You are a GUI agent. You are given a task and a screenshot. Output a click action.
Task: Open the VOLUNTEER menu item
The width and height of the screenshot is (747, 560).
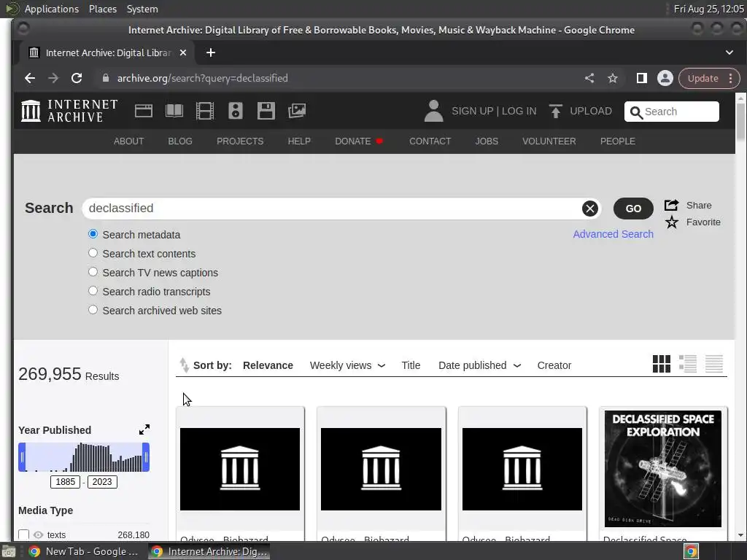549,141
